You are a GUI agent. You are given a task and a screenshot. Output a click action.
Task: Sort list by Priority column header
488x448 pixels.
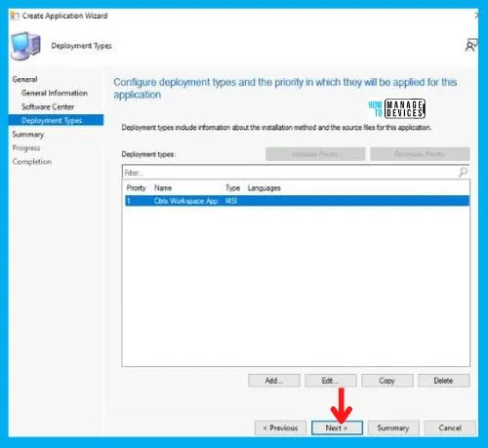137,187
